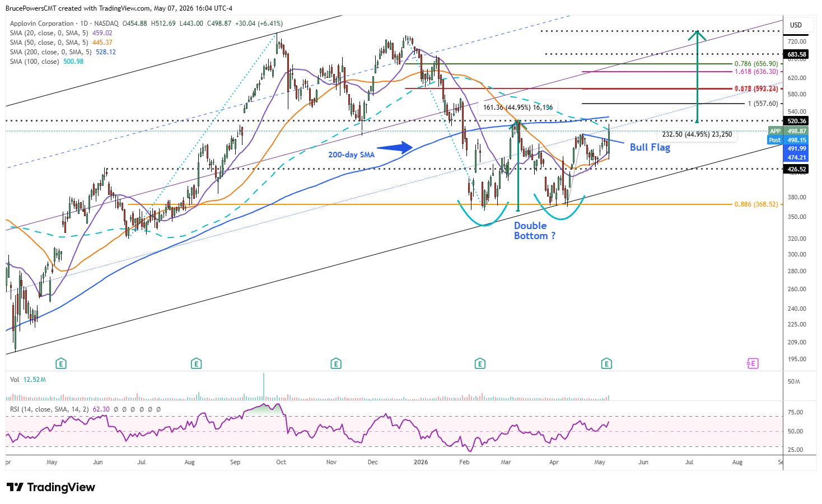
Task: Click the RSI 14 indicator legend
Action: click(x=85, y=409)
